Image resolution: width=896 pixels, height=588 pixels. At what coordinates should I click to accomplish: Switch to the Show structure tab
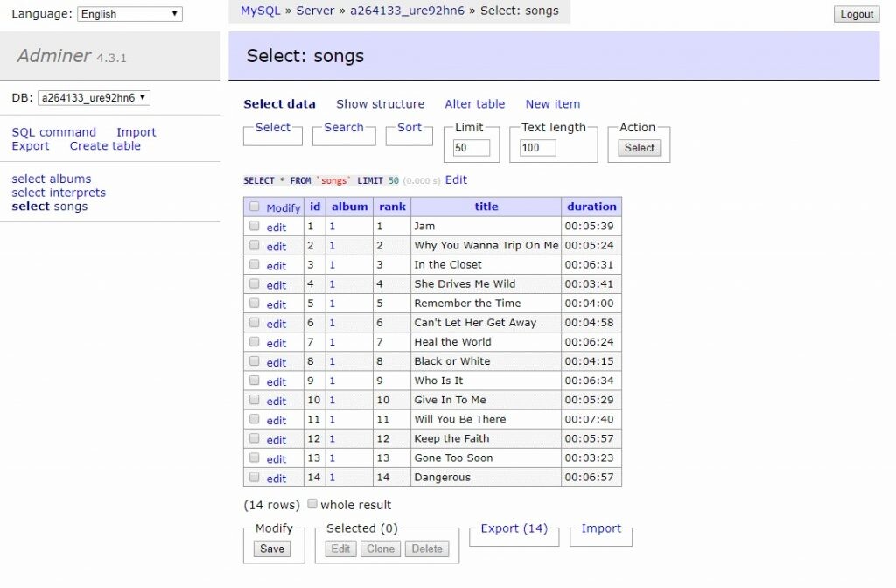[380, 103]
